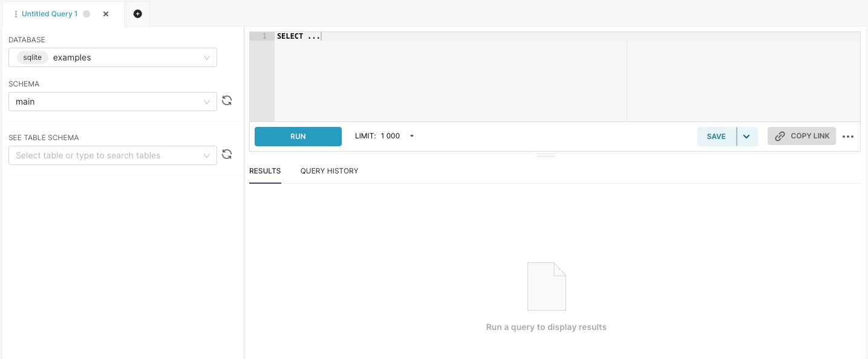Select the RESULTS tab

click(x=265, y=171)
